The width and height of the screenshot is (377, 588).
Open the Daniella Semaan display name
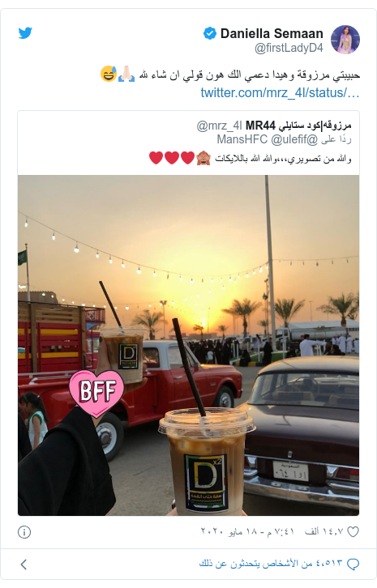[x=272, y=33]
